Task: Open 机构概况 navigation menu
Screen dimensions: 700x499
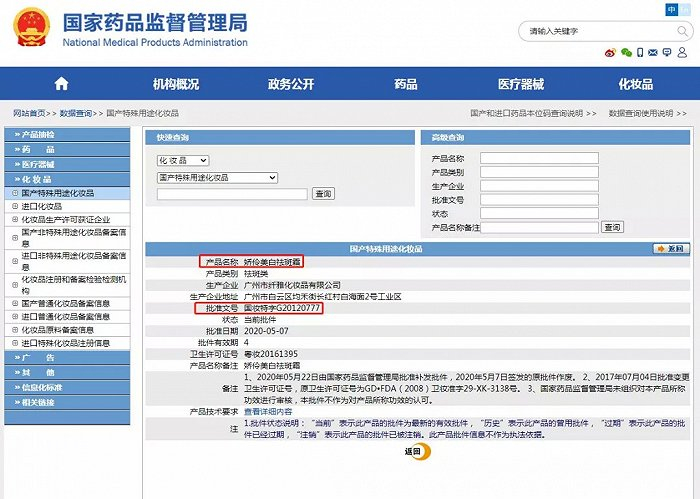Action: [x=176, y=84]
